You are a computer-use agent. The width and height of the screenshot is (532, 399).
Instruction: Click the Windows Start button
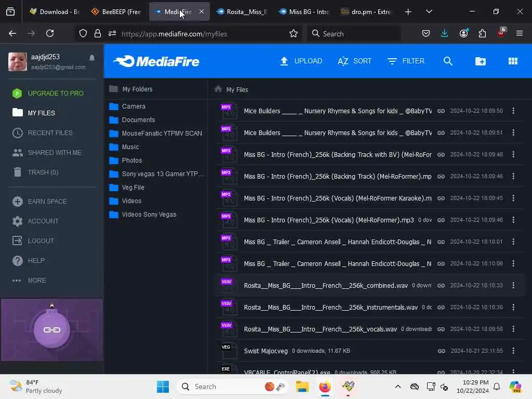(163, 387)
